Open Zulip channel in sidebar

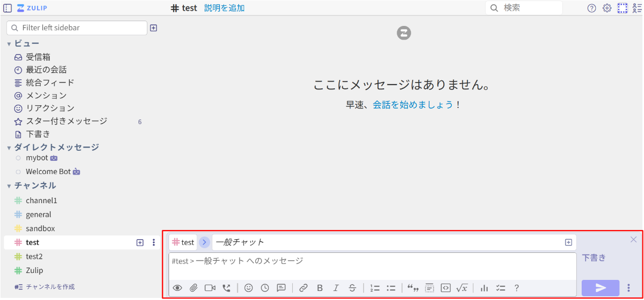point(34,270)
